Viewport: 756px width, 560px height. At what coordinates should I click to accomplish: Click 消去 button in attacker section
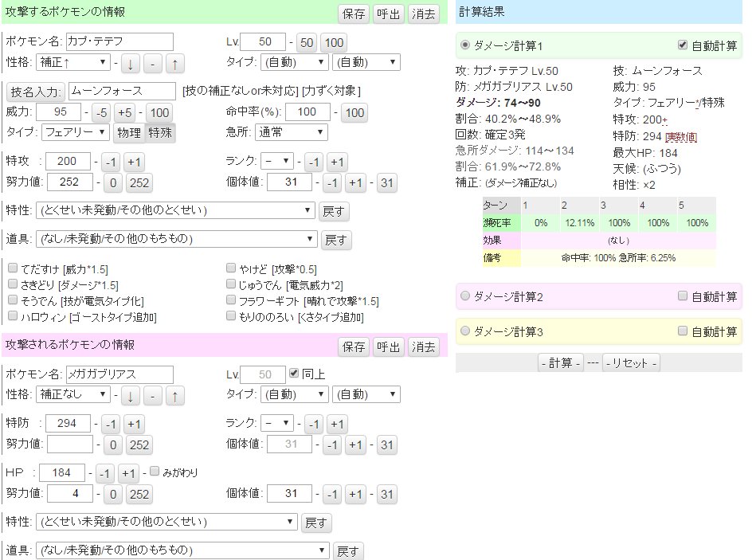pos(423,14)
